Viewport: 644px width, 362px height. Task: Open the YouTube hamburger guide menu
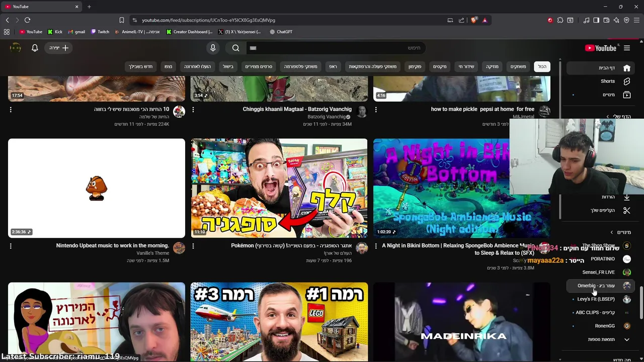pos(627,48)
